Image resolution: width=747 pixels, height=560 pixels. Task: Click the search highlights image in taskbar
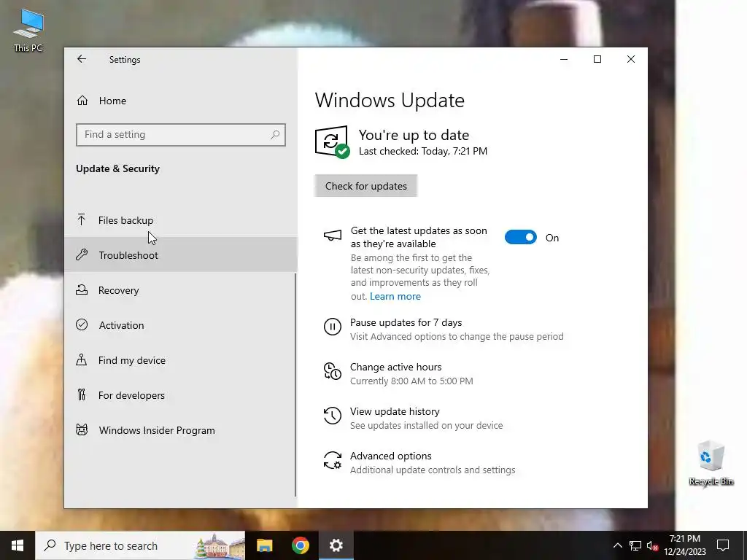click(x=220, y=546)
